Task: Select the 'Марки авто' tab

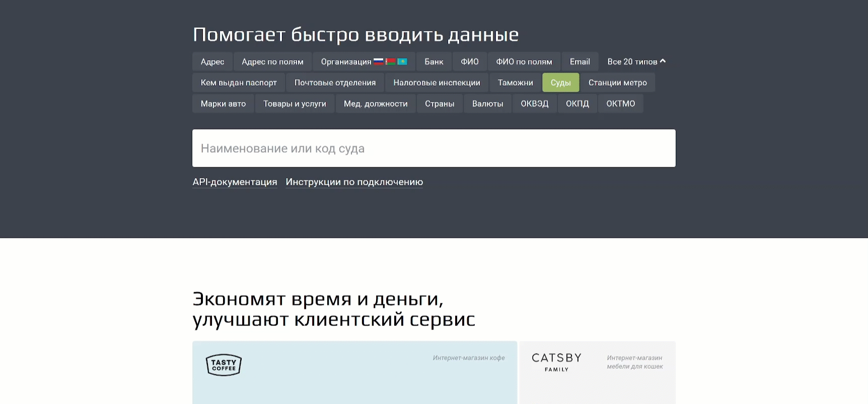Action: pyautogui.click(x=223, y=104)
